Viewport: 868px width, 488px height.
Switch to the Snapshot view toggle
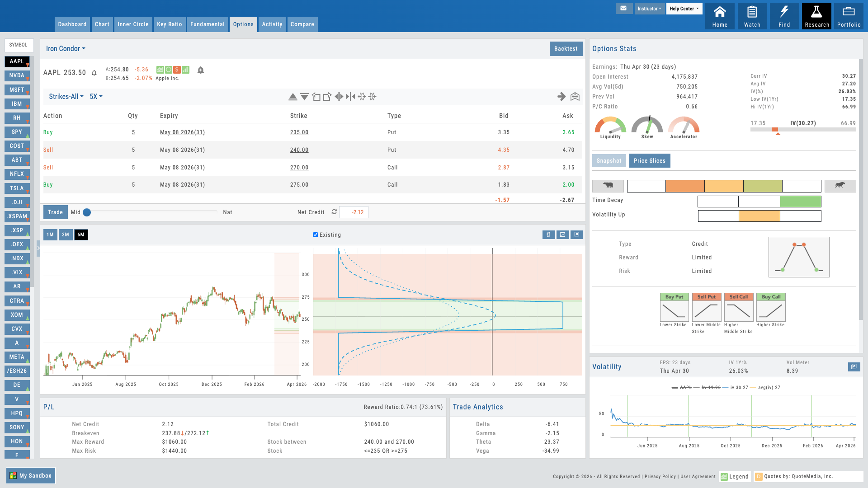click(609, 160)
